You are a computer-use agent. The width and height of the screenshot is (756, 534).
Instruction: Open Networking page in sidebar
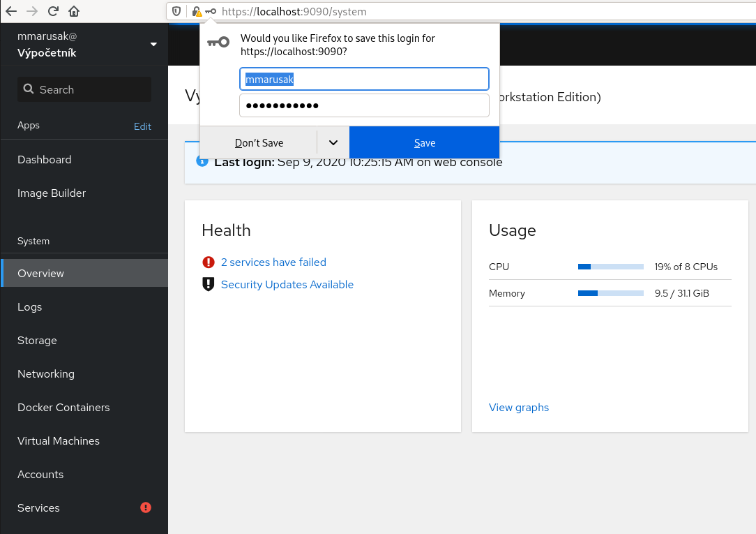pyautogui.click(x=84, y=374)
